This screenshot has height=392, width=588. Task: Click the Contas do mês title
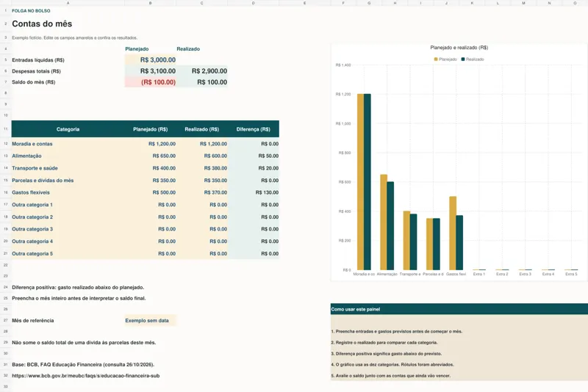(x=42, y=23)
